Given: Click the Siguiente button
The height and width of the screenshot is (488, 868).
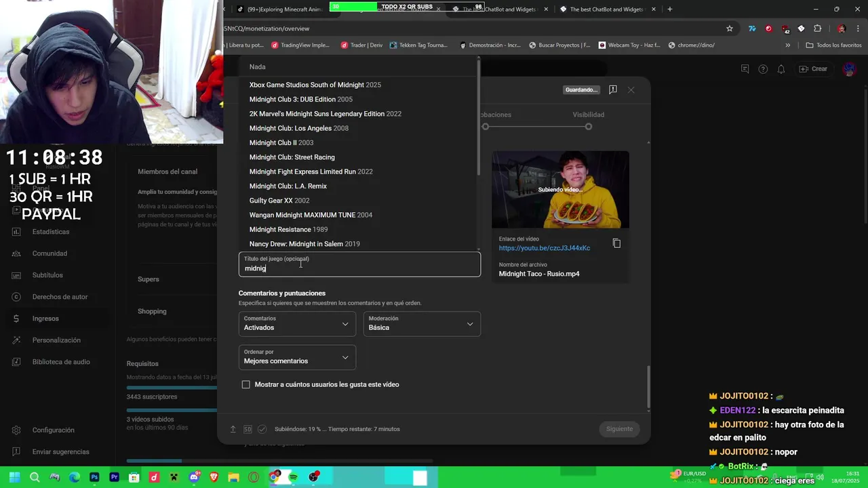Looking at the screenshot, I should tap(619, 429).
